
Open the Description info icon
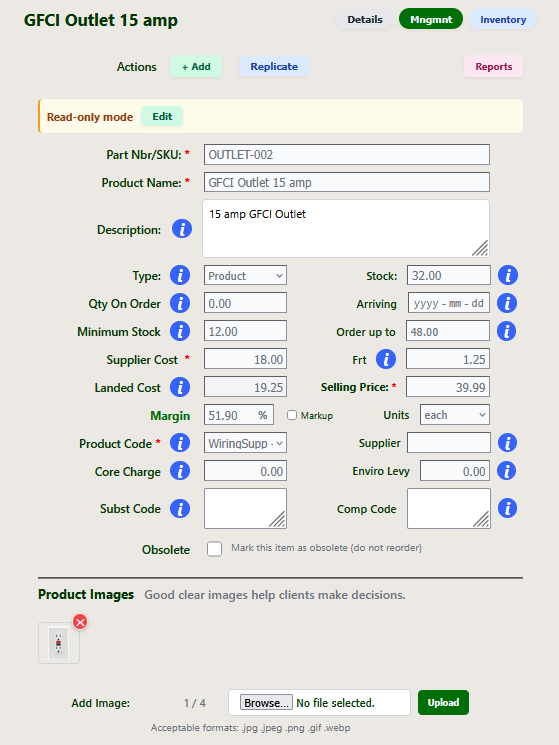(x=182, y=229)
